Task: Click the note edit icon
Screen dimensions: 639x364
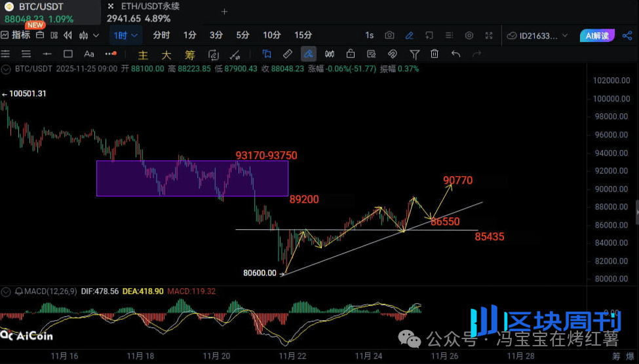Action: (371, 54)
